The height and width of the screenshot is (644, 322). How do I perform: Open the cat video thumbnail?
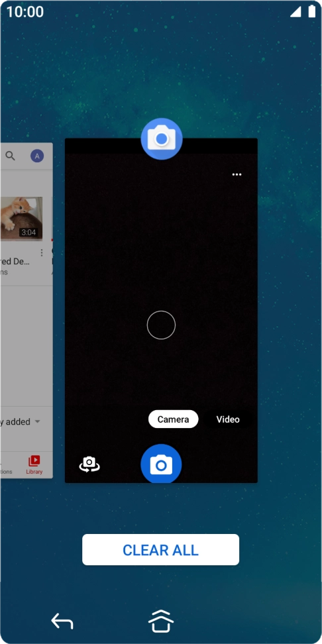point(21,218)
